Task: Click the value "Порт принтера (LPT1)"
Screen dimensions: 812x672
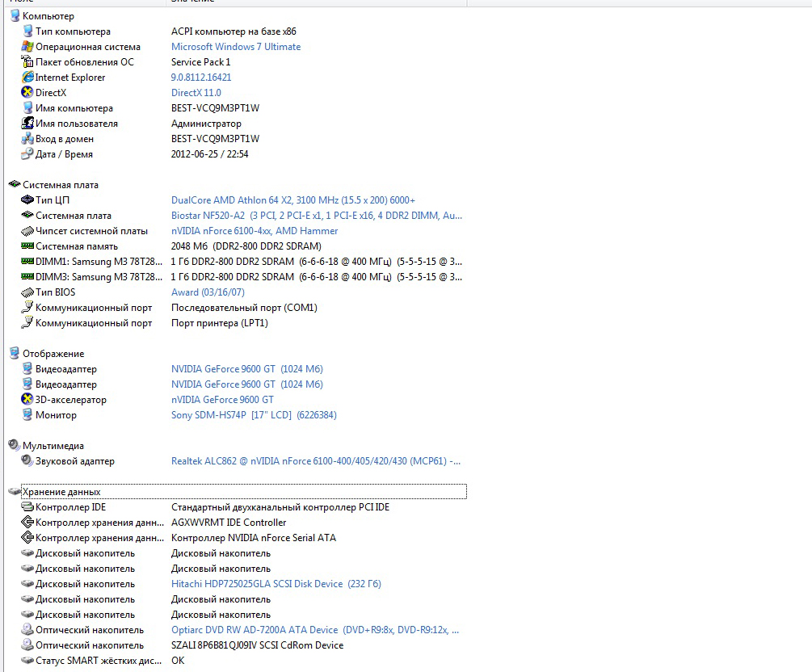Action: click(x=220, y=323)
